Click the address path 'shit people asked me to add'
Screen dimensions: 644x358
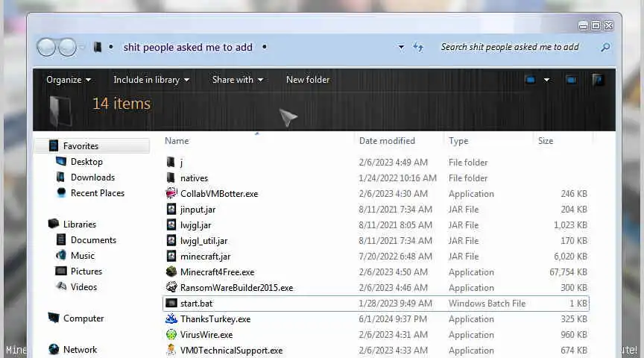pos(188,48)
